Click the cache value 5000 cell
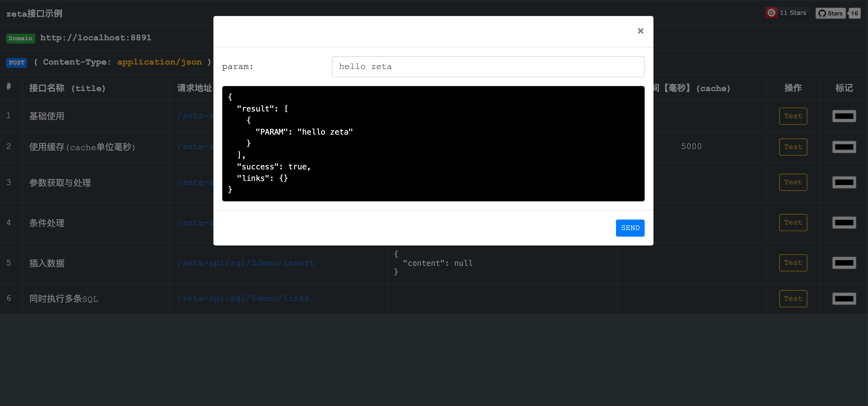 pos(691,146)
